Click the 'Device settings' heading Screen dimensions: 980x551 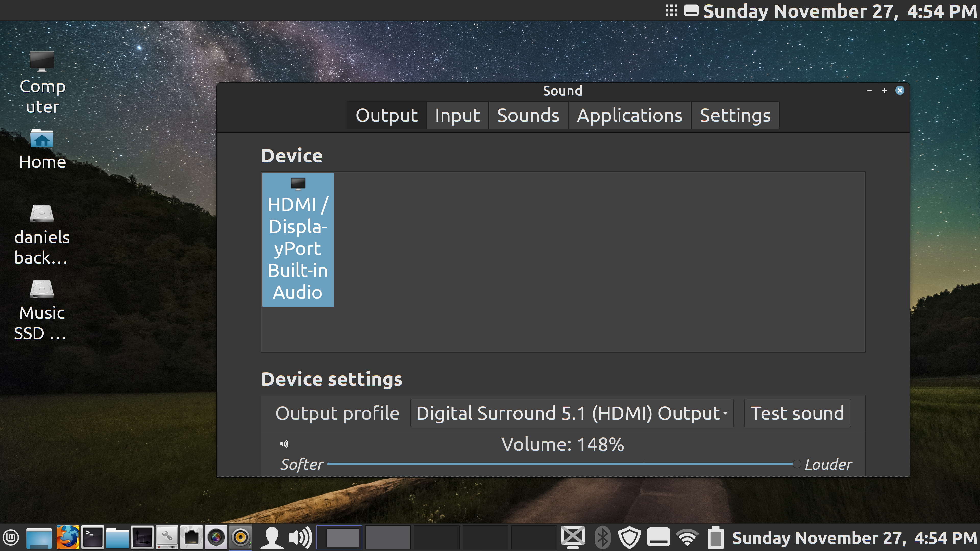pos(331,379)
